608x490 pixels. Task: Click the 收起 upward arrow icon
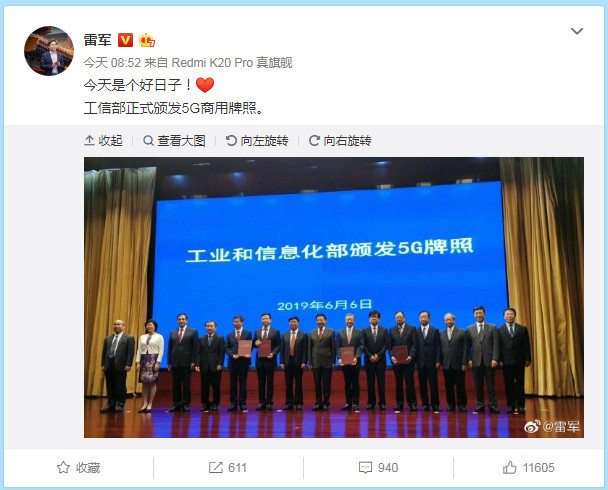point(89,140)
